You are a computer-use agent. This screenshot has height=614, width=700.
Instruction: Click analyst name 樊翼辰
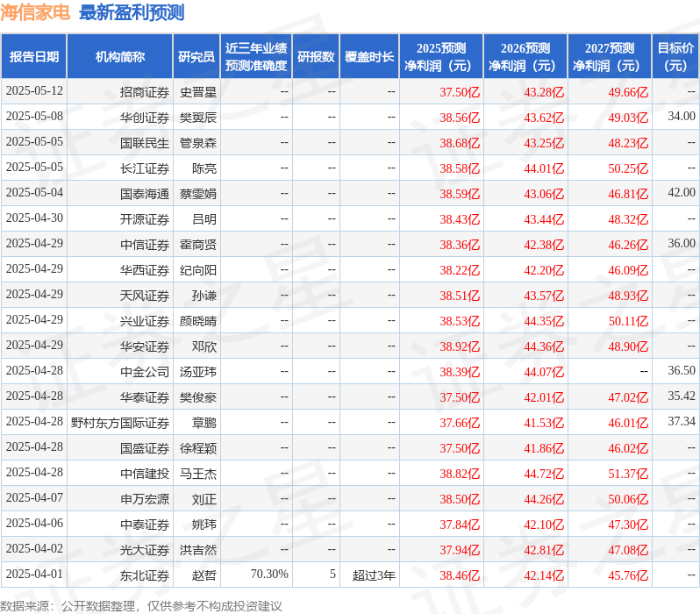point(197,118)
